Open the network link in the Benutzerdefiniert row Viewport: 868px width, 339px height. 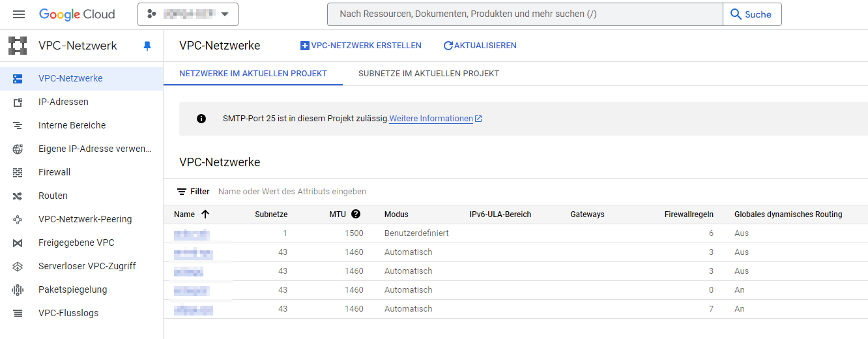click(192, 233)
